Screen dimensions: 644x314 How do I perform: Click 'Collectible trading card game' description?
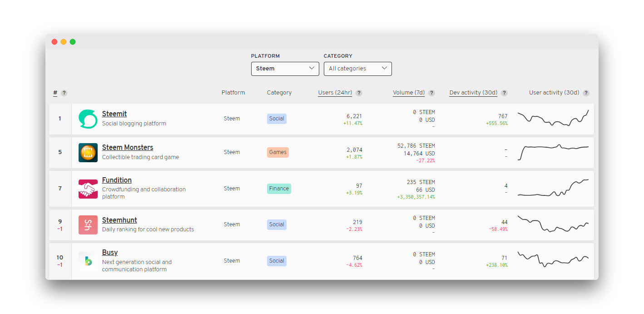point(140,157)
